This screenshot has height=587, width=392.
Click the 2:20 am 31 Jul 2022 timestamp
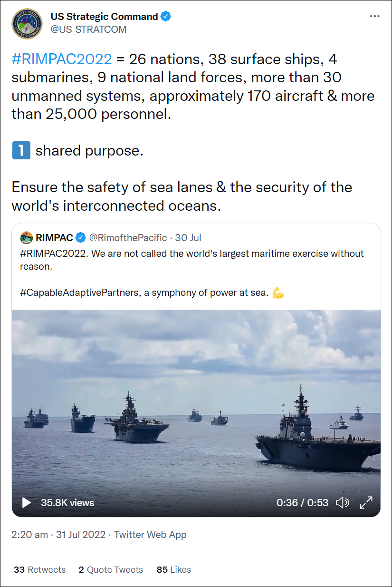click(58, 535)
